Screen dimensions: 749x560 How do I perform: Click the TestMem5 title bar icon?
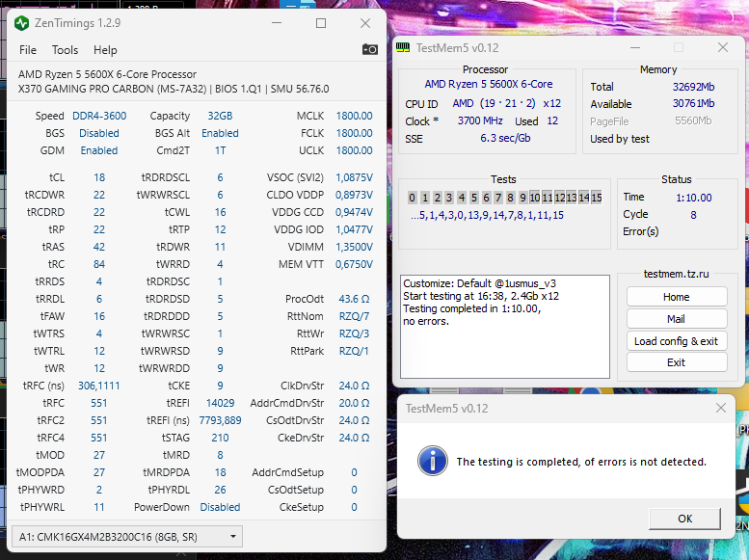click(403, 47)
